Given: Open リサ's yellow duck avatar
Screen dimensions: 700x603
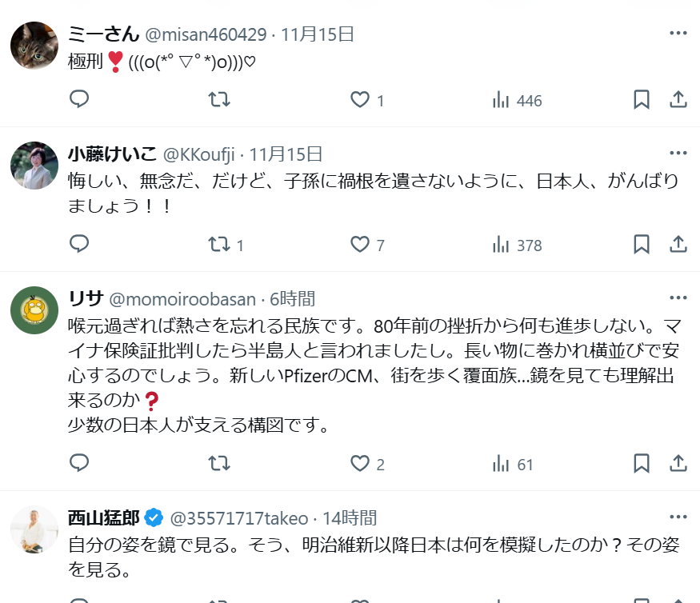Looking at the screenshot, I should (34, 310).
